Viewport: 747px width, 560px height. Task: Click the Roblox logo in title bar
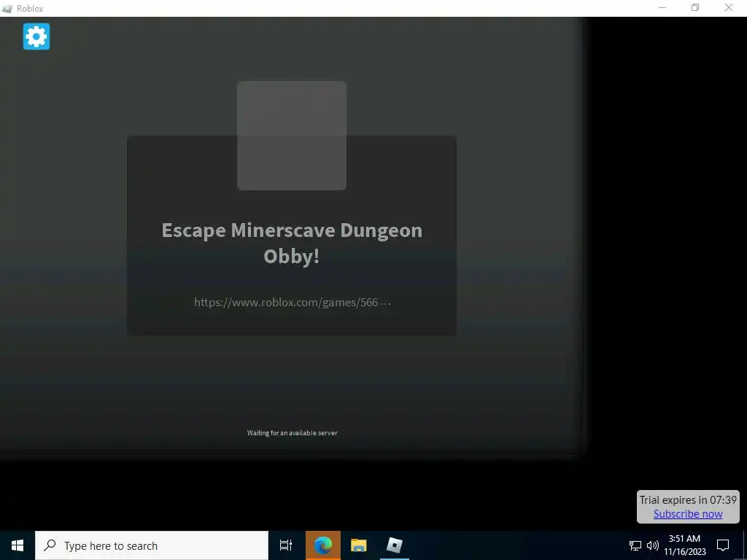(x=7, y=9)
